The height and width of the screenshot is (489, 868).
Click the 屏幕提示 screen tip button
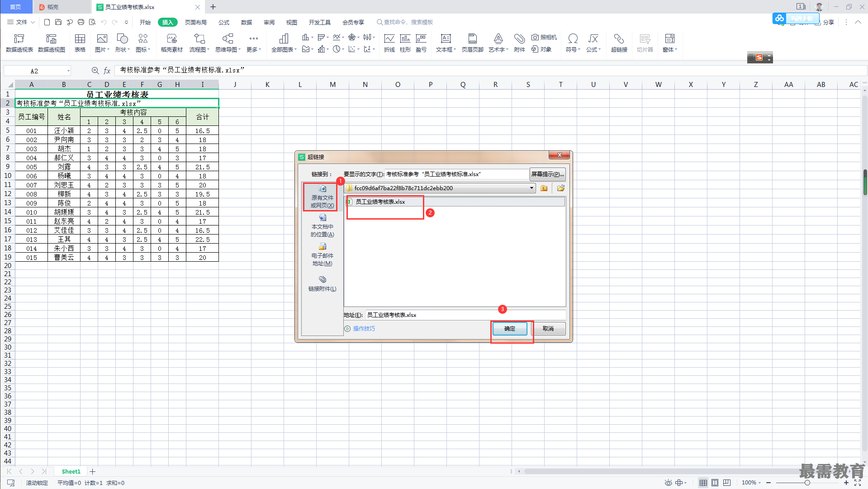(x=548, y=174)
